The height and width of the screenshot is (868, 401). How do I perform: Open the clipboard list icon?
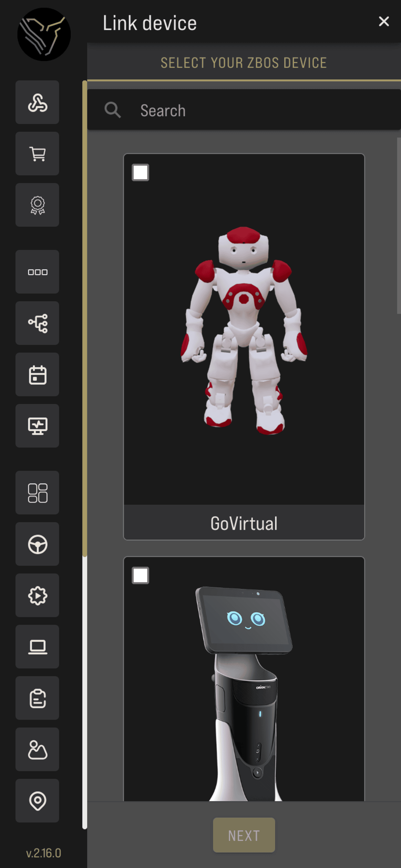[x=37, y=698]
